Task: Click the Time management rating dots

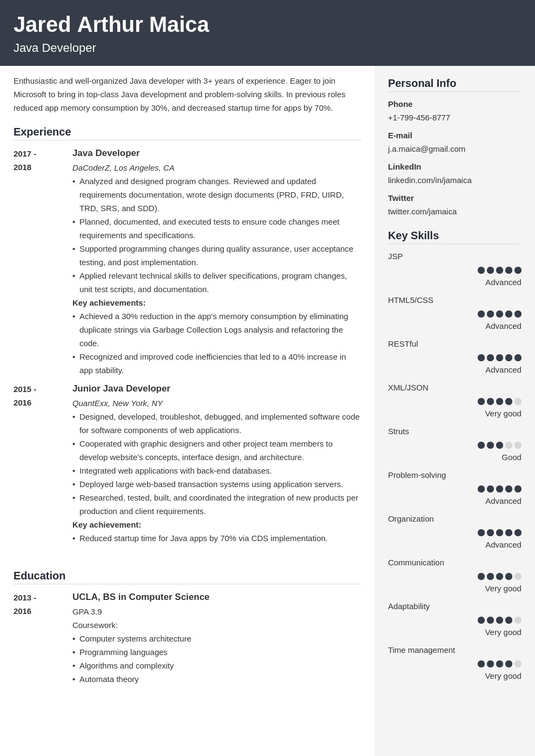Action: (499, 664)
